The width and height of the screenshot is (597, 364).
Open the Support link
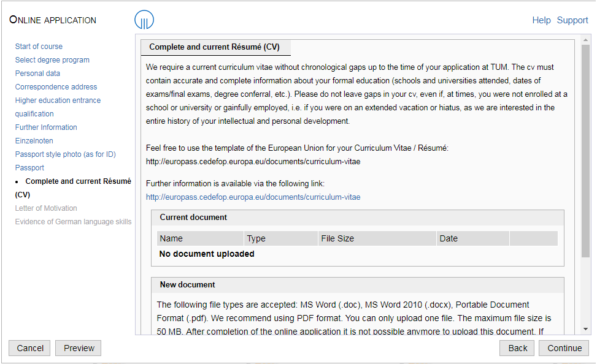572,20
